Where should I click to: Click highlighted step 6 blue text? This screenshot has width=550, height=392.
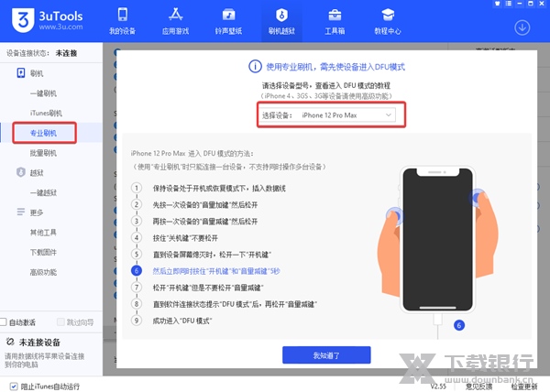tap(216, 271)
